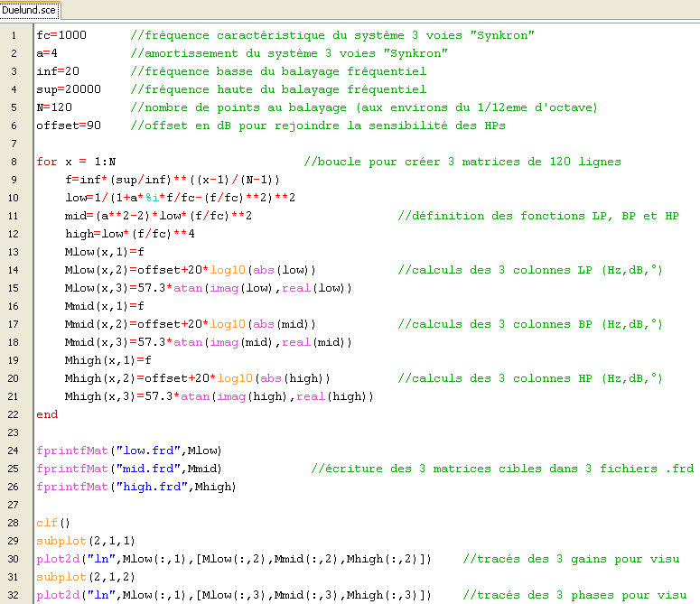Select the Duelund.sce file tab

[x=30, y=10]
